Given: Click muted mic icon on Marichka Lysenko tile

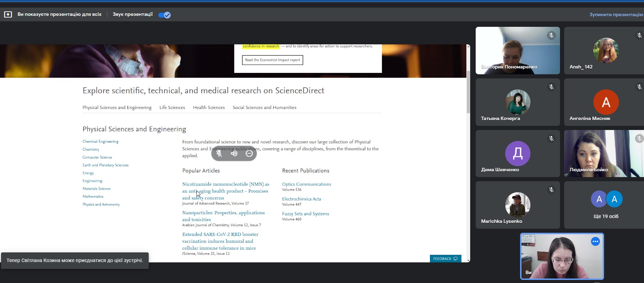Looking at the screenshot, I should tap(551, 190).
